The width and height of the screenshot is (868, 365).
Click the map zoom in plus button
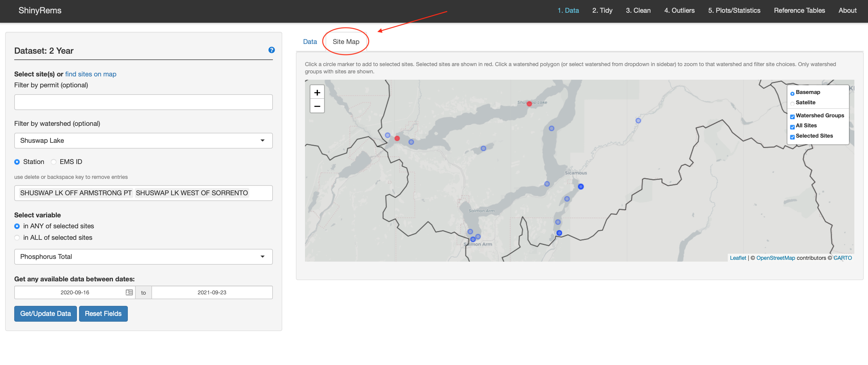point(317,92)
